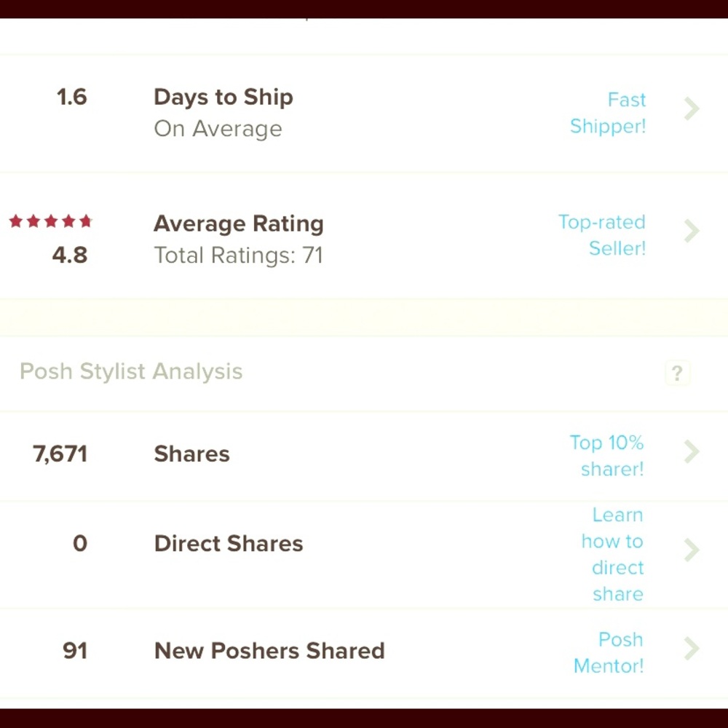Click the chevron beside Direct Shares link
Screen dimensions: 728x728
tap(692, 551)
